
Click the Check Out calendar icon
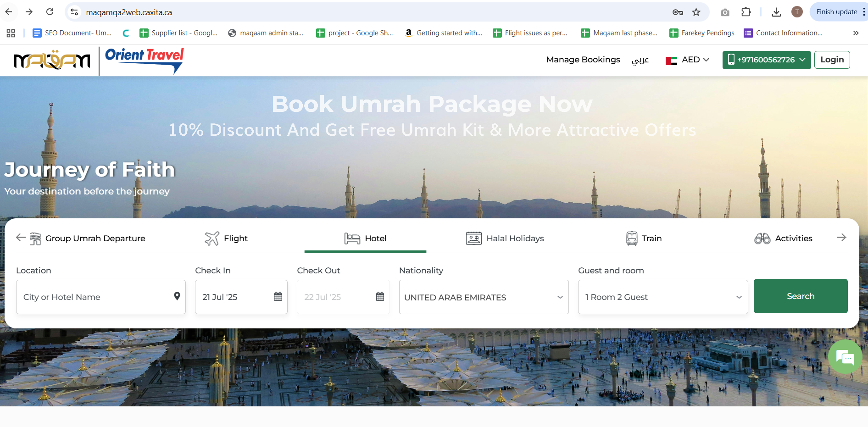point(380,297)
